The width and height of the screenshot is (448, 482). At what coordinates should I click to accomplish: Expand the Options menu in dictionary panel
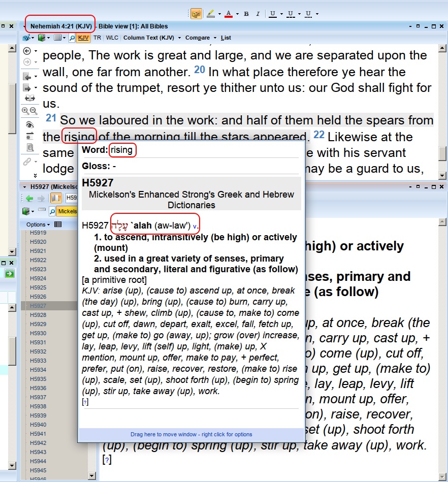click(x=38, y=224)
